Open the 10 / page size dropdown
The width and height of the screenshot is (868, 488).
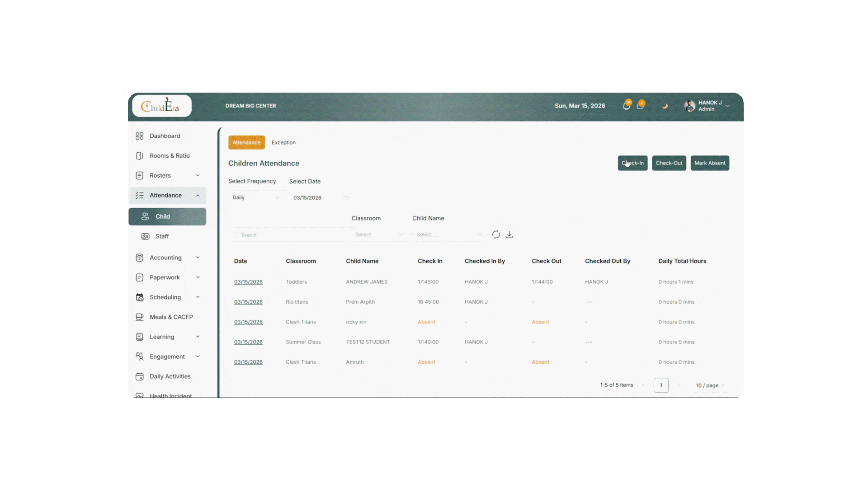click(x=711, y=385)
